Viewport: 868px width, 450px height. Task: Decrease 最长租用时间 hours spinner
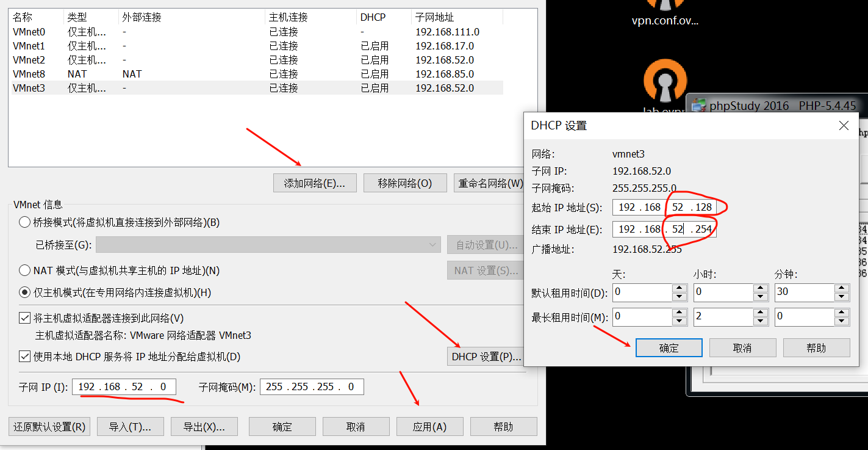pyautogui.click(x=760, y=321)
